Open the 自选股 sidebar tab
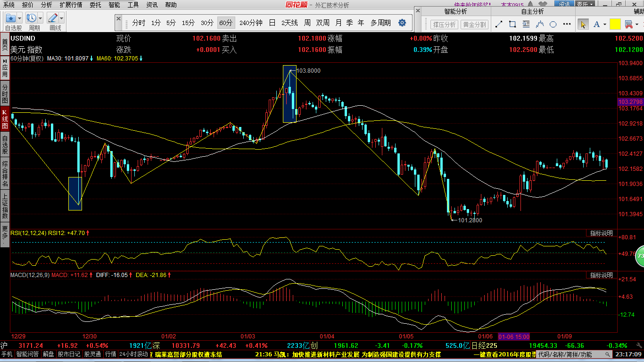 (5, 145)
